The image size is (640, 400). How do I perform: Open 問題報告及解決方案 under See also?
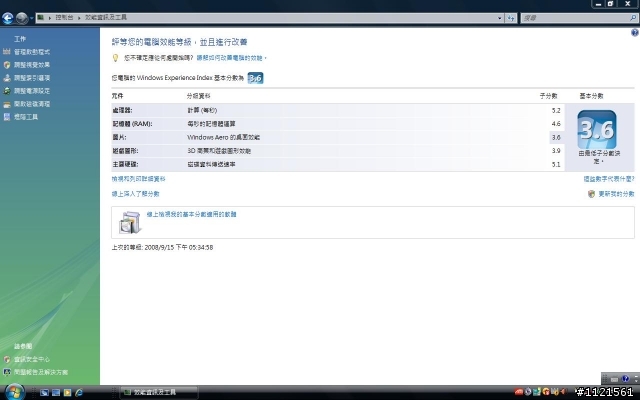click(x=41, y=372)
